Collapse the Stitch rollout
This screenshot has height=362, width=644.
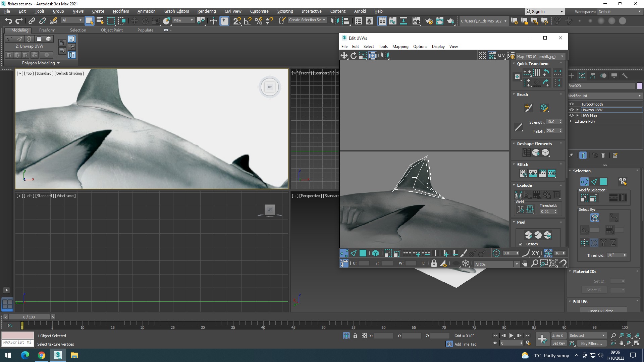514,164
